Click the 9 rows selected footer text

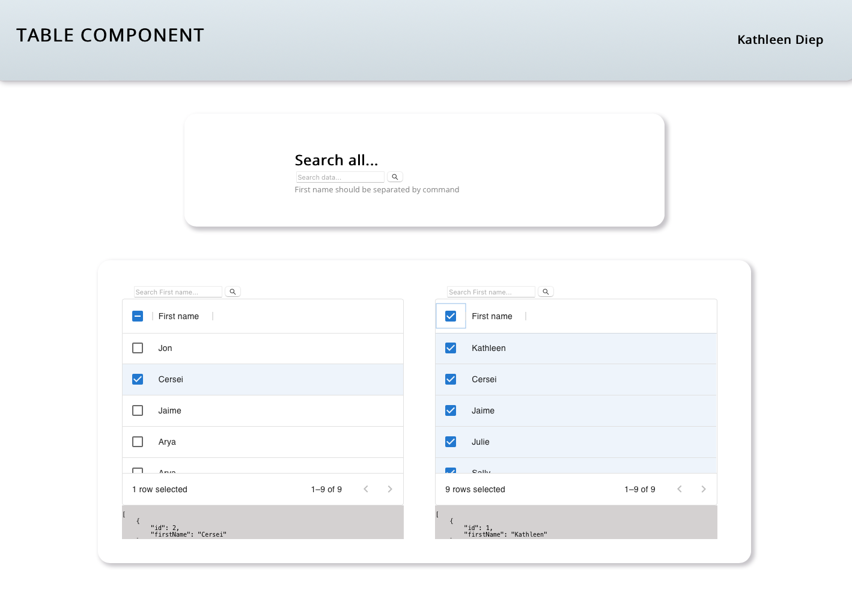(475, 489)
